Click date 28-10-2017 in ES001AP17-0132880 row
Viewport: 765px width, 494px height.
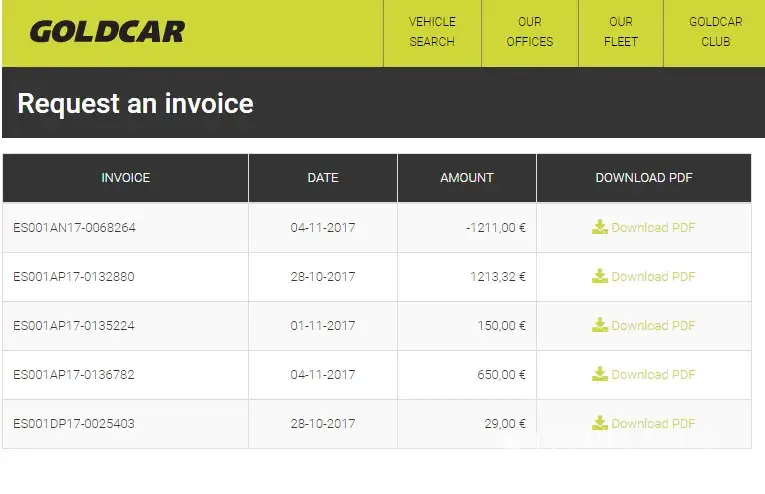(x=322, y=277)
